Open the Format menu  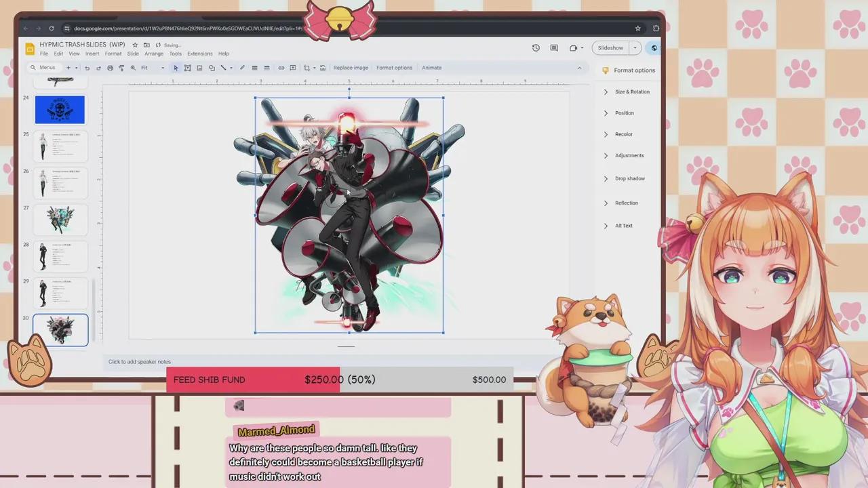(113, 54)
